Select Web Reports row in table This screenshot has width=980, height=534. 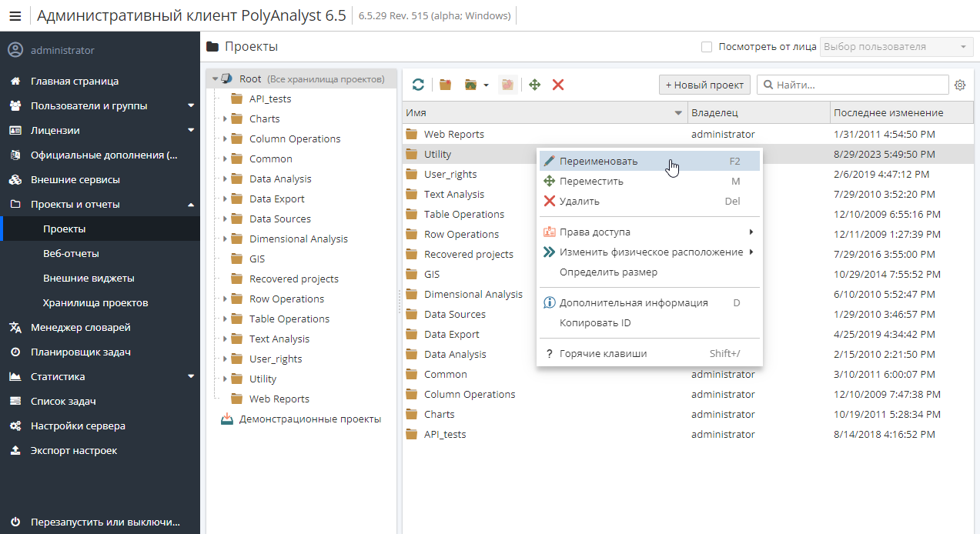click(x=687, y=134)
